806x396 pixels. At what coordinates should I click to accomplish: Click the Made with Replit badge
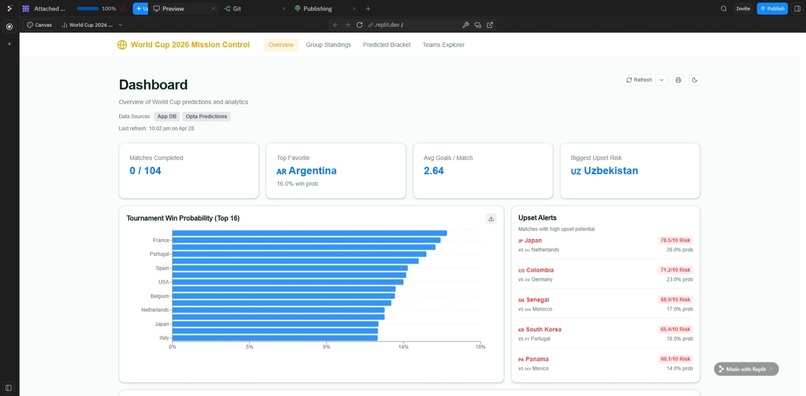pos(746,369)
